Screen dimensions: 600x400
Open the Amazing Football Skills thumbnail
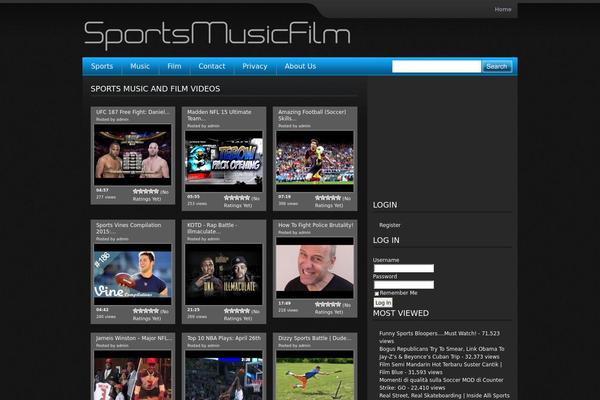315,161
